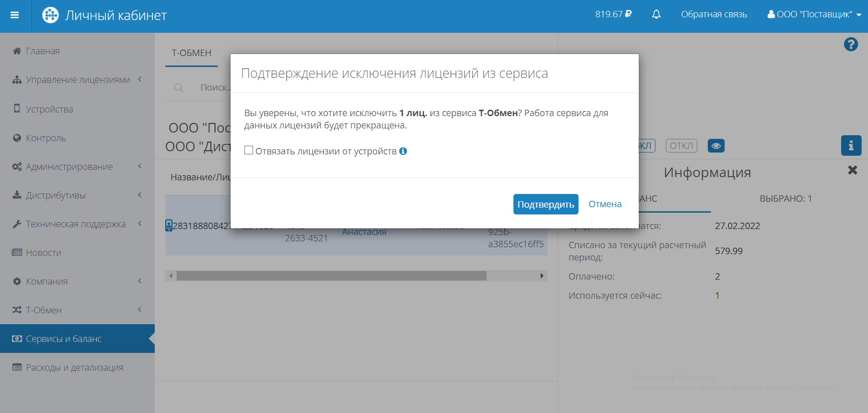
Task: Open Дистрибутивы menu item
Action: coord(56,195)
